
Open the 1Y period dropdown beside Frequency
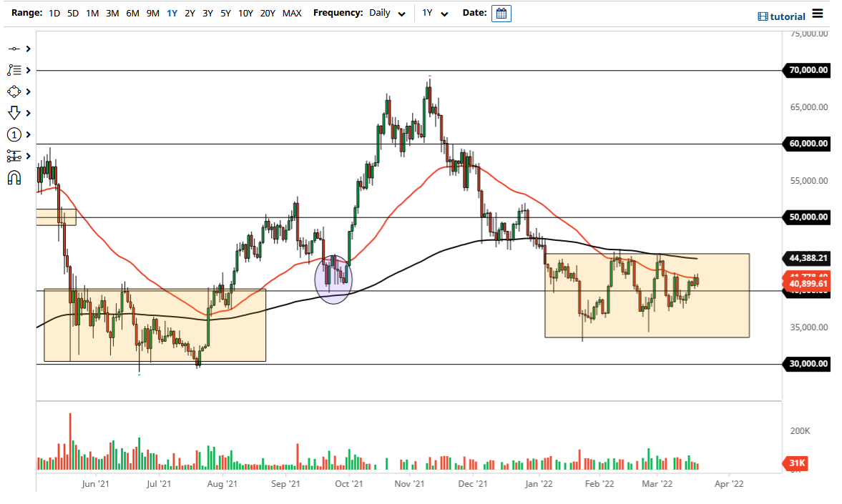tap(434, 13)
